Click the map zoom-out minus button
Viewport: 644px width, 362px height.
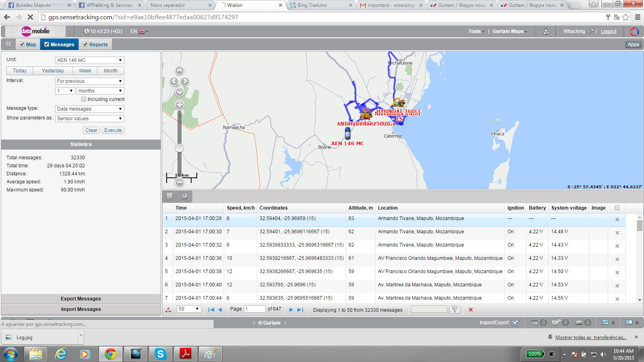coord(180,182)
